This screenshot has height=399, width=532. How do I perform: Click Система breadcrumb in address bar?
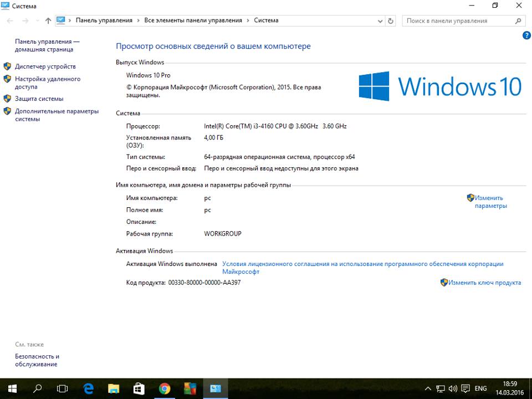266,21
